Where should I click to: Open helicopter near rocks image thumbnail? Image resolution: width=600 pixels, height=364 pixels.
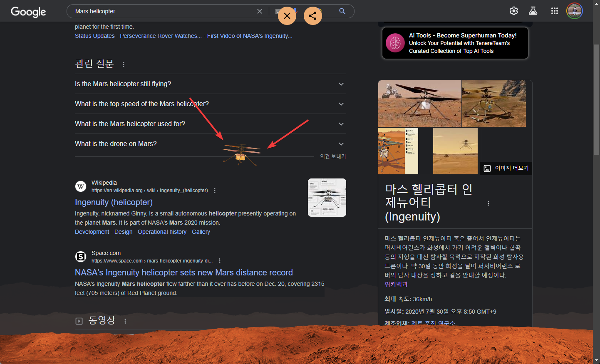494,104
